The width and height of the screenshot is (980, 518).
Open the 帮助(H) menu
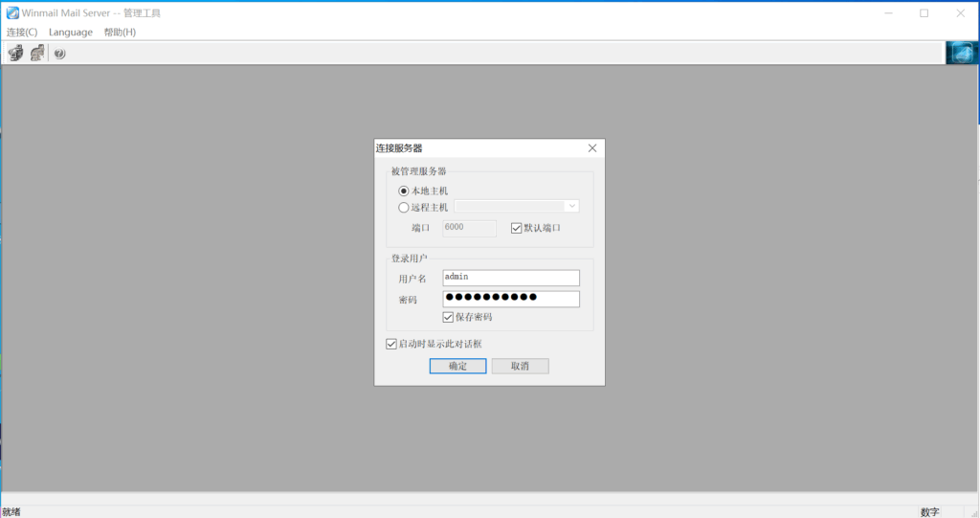click(120, 32)
